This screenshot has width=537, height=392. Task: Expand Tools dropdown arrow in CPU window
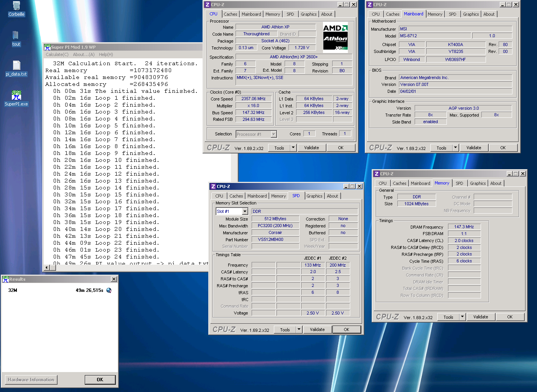coord(293,148)
